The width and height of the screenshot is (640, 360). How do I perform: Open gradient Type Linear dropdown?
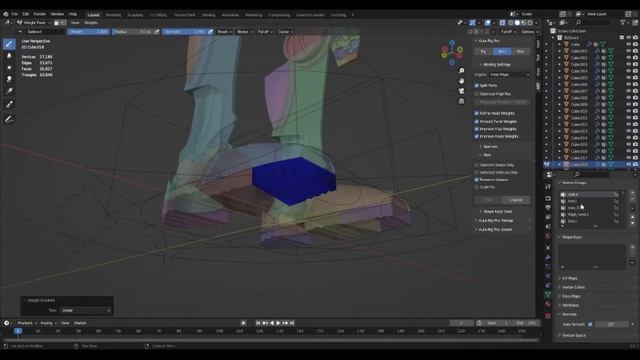tap(86, 310)
